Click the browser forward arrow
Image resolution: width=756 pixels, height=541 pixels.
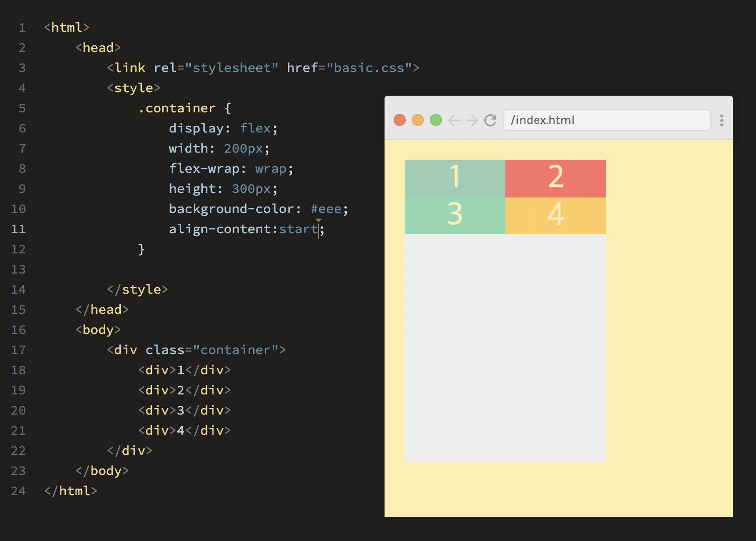[472, 120]
